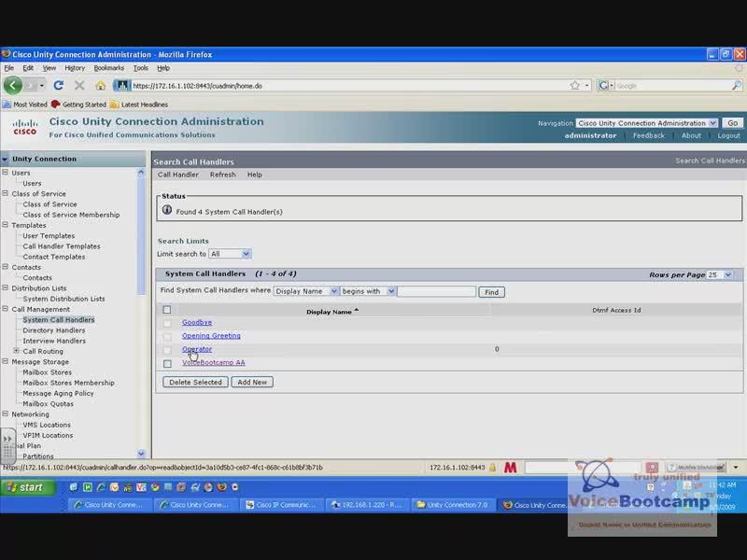
Task: Switch to the 192.168.1.220 remote desktop taskbar item
Action: pos(367,505)
